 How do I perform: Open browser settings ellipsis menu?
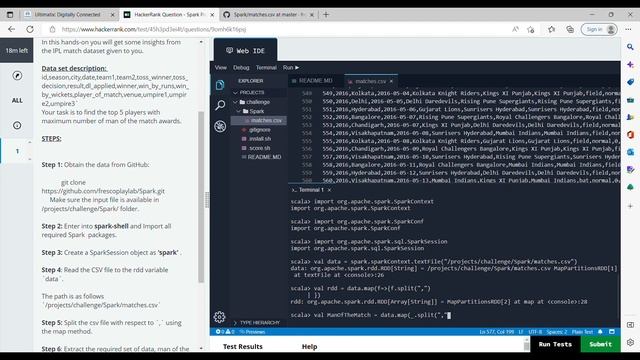click(628, 29)
